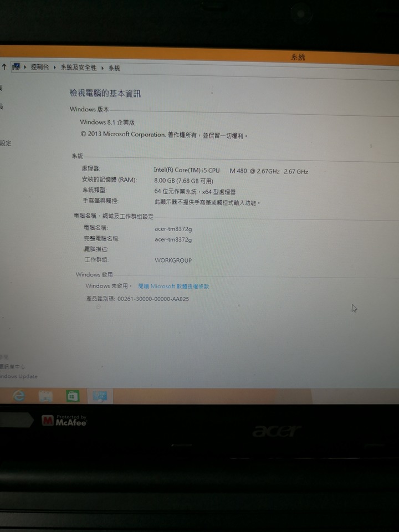
Task: Click the 安裝的記憶體 (RAM) label
Action: [109, 180]
